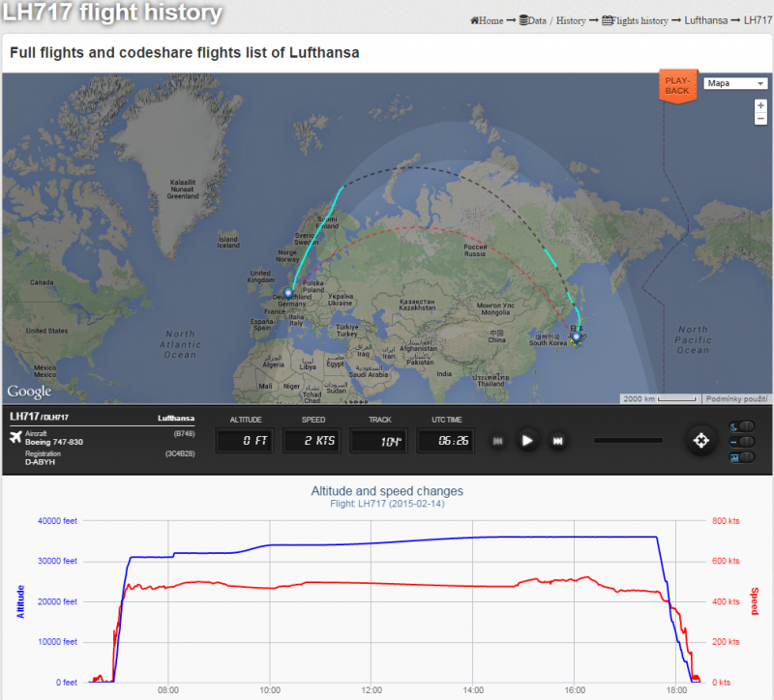
Task: Click the origin marker in Germany
Action: coord(288,293)
